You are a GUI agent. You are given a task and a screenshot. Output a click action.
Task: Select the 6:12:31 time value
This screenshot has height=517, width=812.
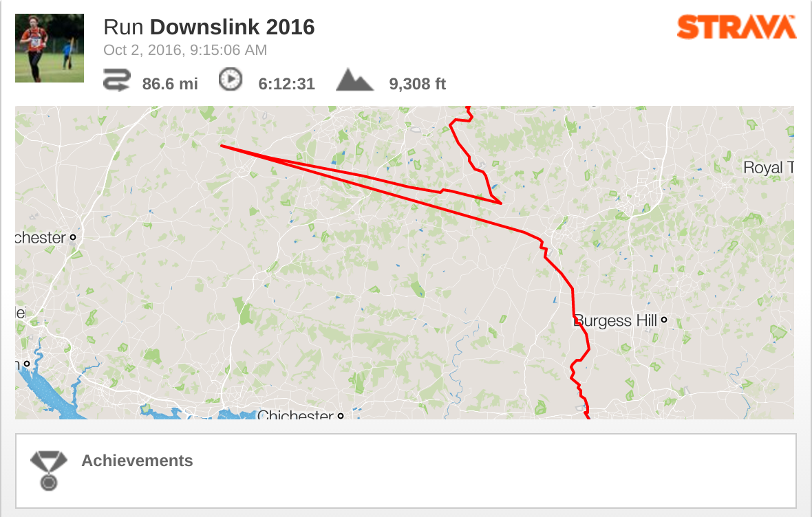tap(286, 84)
